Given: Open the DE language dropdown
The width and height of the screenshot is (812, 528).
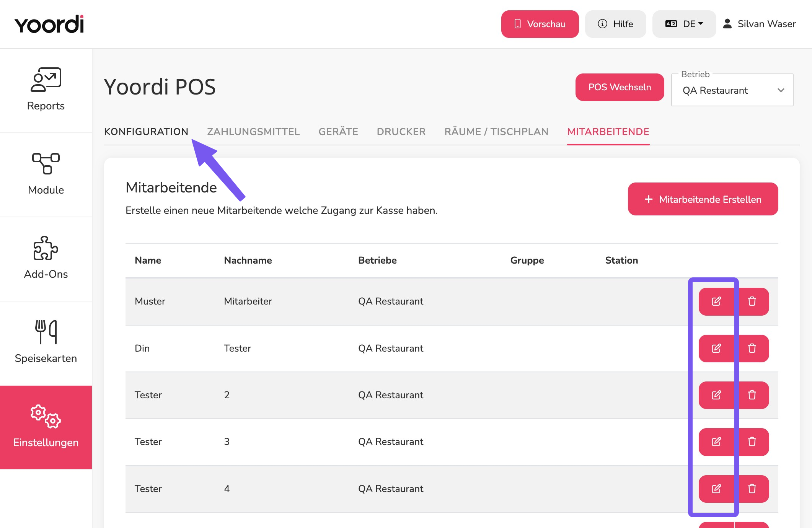Looking at the screenshot, I should 684,24.
